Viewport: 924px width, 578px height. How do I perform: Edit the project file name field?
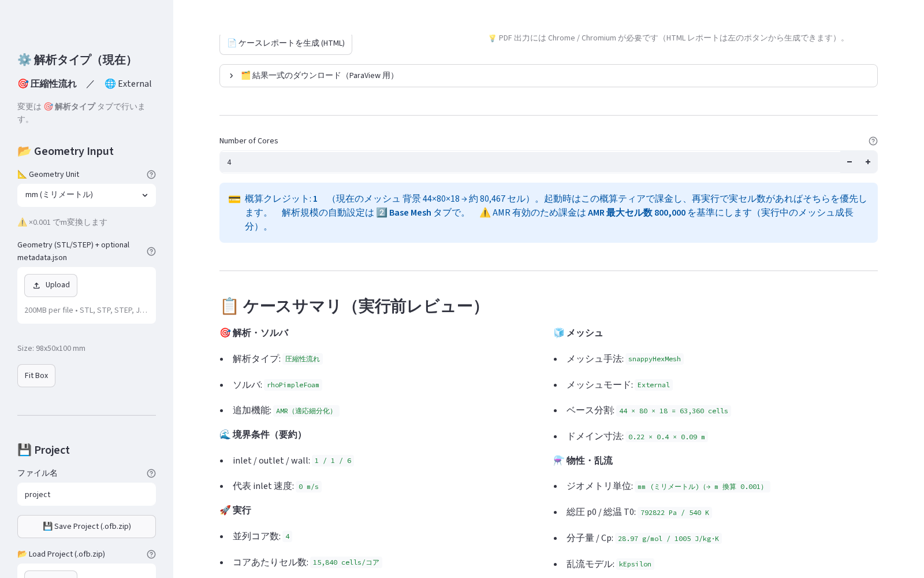[87, 495]
